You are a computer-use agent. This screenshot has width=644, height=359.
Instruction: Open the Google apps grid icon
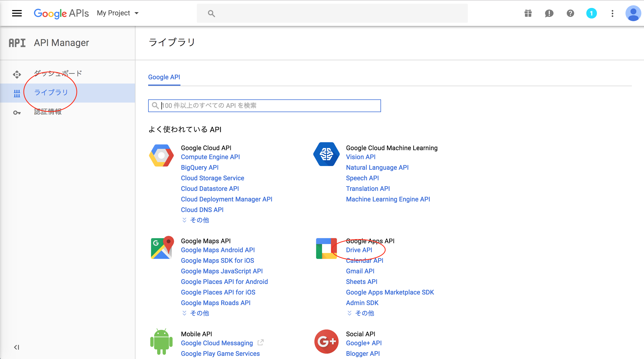pyautogui.click(x=528, y=13)
